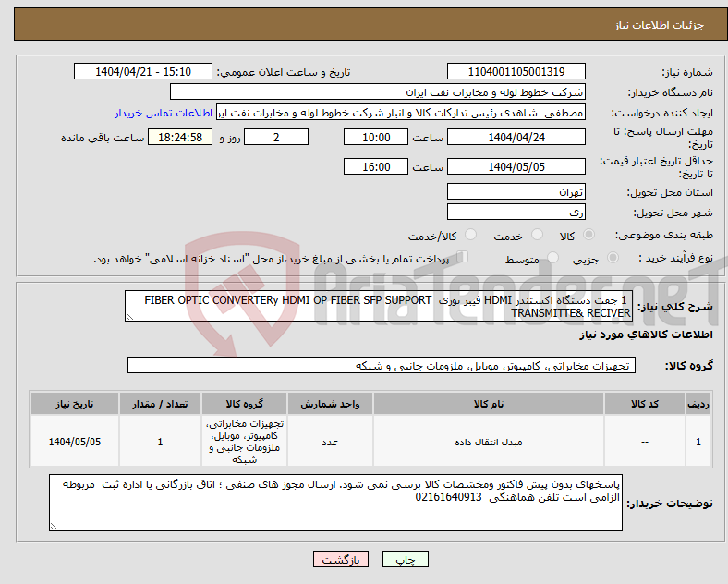
Task: Click the تعداد / مقدار column header
Action: (160, 404)
